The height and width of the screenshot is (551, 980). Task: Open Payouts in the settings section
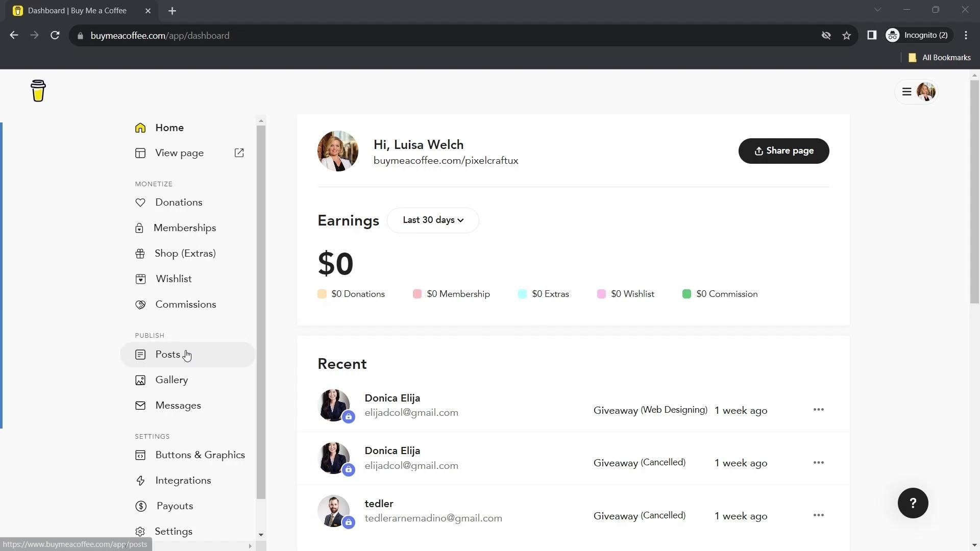(175, 506)
